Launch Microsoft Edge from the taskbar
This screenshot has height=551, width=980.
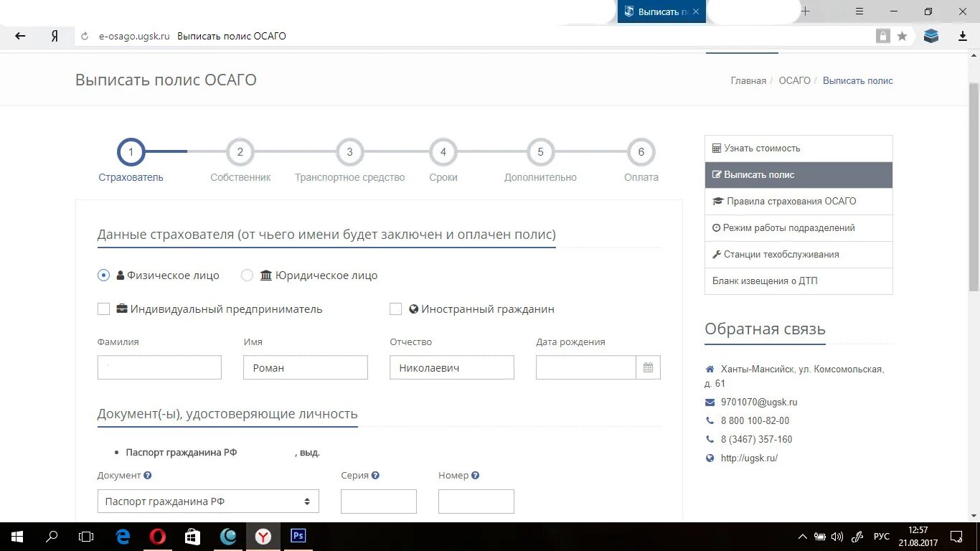(123, 536)
